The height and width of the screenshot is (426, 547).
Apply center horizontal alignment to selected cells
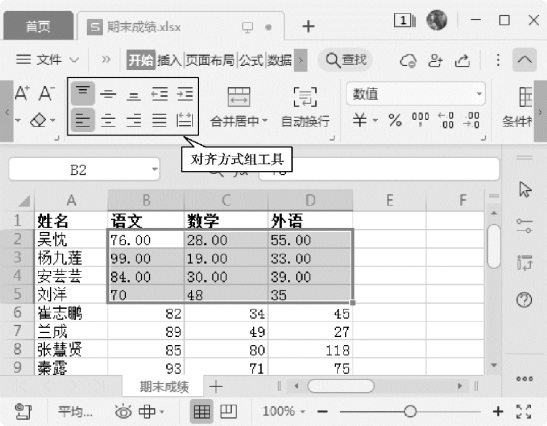[x=108, y=121]
